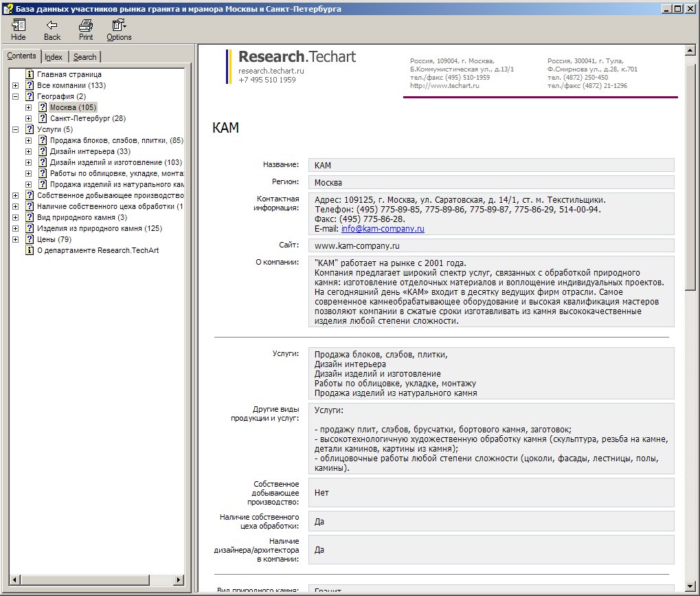Click the icon beside Наличие собственного цеха обработки
Image resolution: width=700 pixels, height=596 pixels.
[30, 206]
